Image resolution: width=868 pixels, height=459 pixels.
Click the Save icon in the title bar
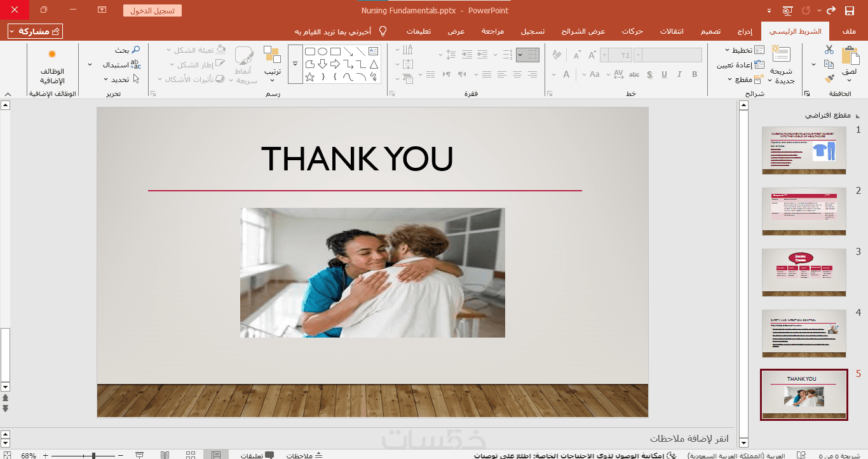click(850, 11)
